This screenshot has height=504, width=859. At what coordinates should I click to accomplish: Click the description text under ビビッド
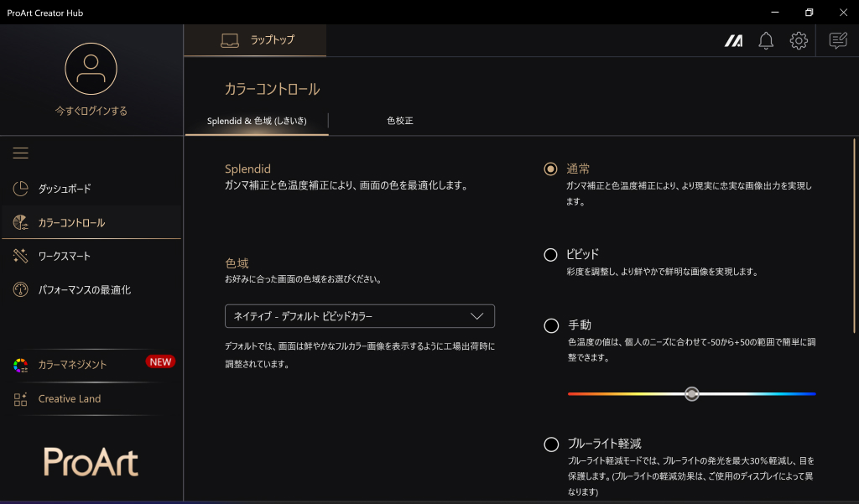coord(663,272)
